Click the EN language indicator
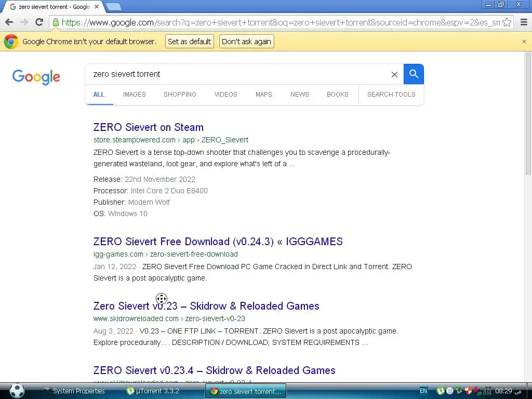Viewport: 532px width, 399px height. pyautogui.click(x=423, y=391)
